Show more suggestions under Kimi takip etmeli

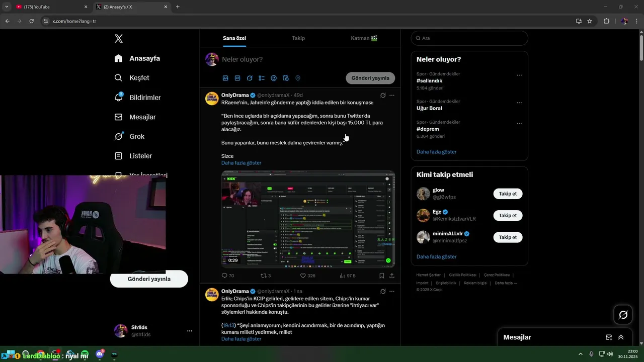pos(436,257)
